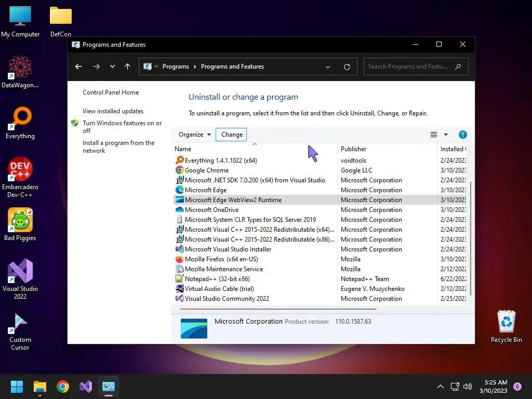Screen dimensions: 532x399
Task: Open help with the question mark icon
Action: click(x=462, y=135)
